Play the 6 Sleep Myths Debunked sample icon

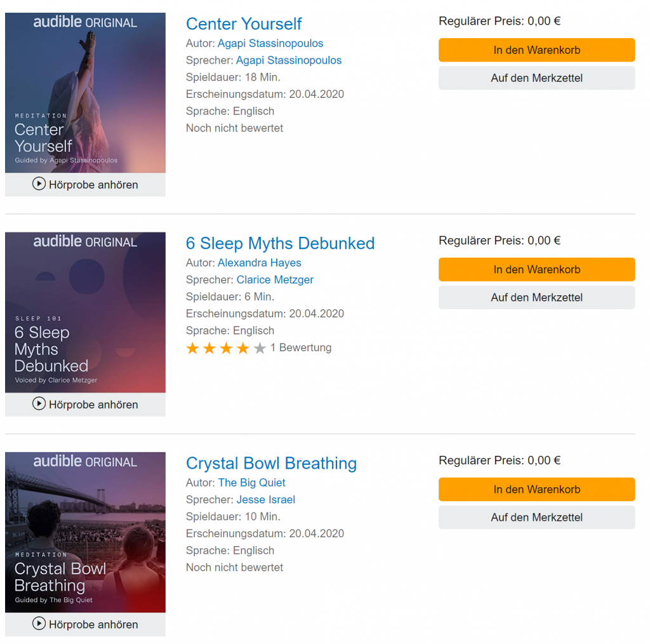pyautogui.click(x=39, y=405)
